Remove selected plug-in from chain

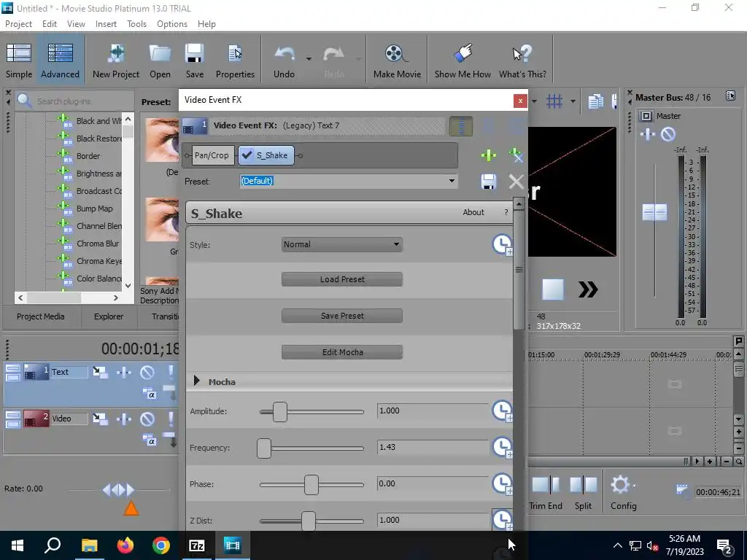(516, 155)
